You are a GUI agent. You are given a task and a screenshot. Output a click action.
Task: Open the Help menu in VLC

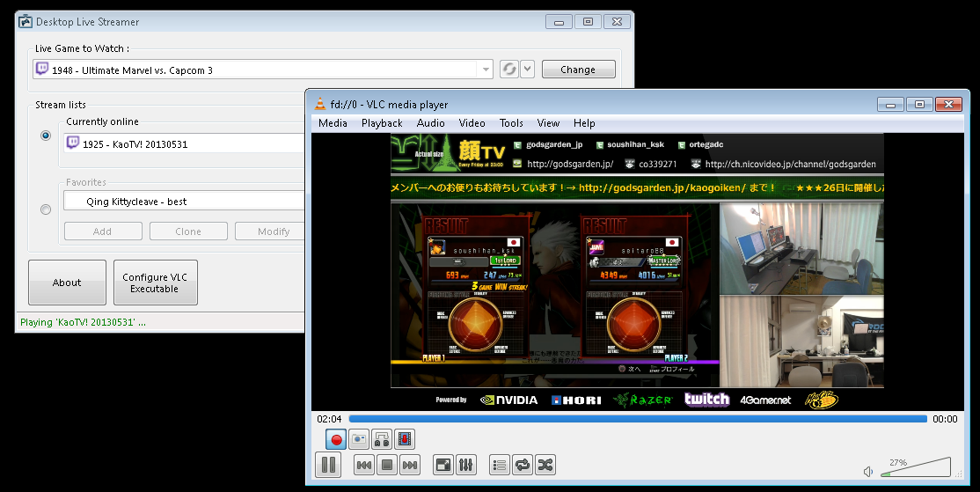click(x=584, y=123)
